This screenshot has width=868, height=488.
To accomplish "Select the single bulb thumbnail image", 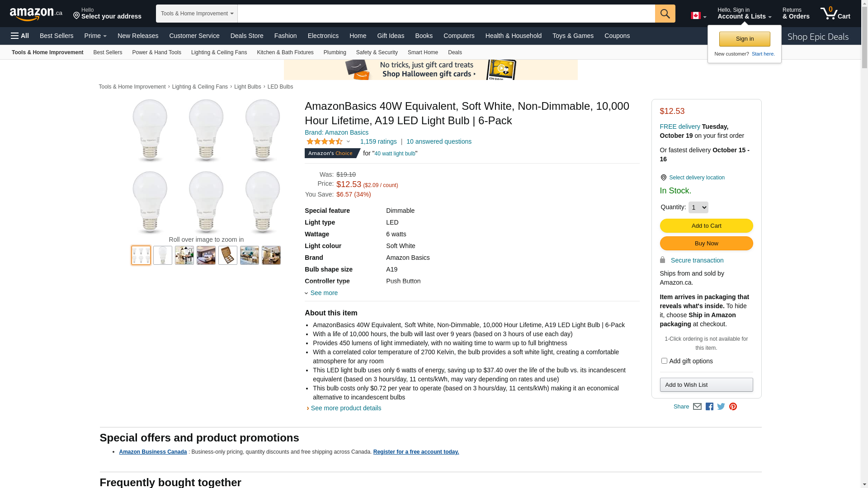I will [x=163, y=255].
